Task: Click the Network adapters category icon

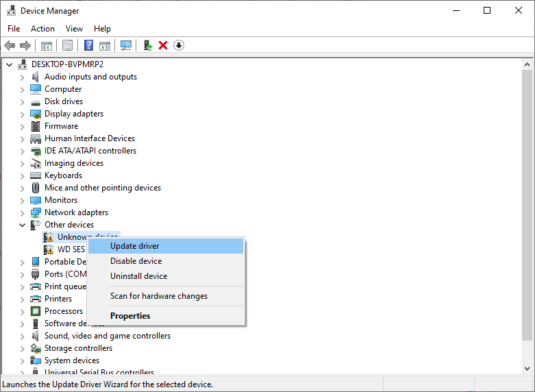Action: click(36, 212)
